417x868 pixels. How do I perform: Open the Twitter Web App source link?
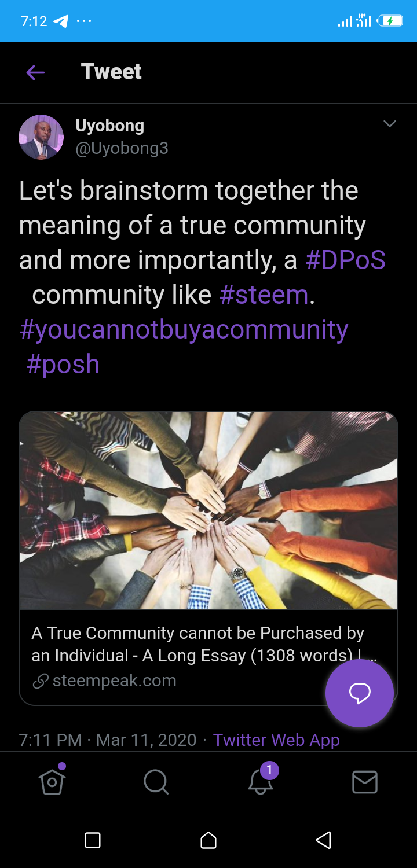276,740
